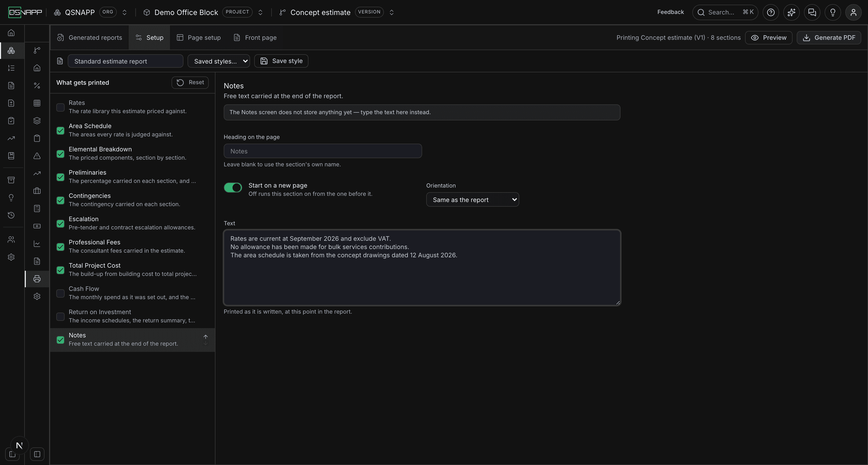Click the Search box in top bar
The width and height of the screenshot is (868, 465).
tap(725, 12)
